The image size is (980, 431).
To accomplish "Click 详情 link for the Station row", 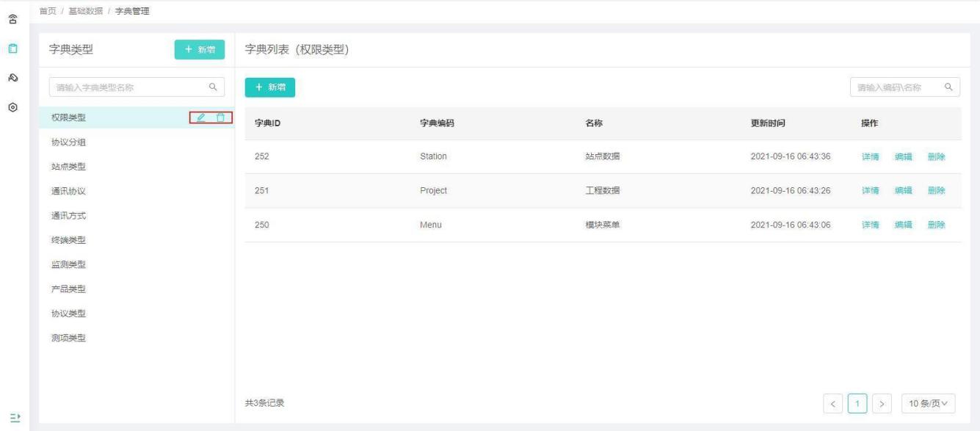I will pyautogui.click(x=870, y=156).
